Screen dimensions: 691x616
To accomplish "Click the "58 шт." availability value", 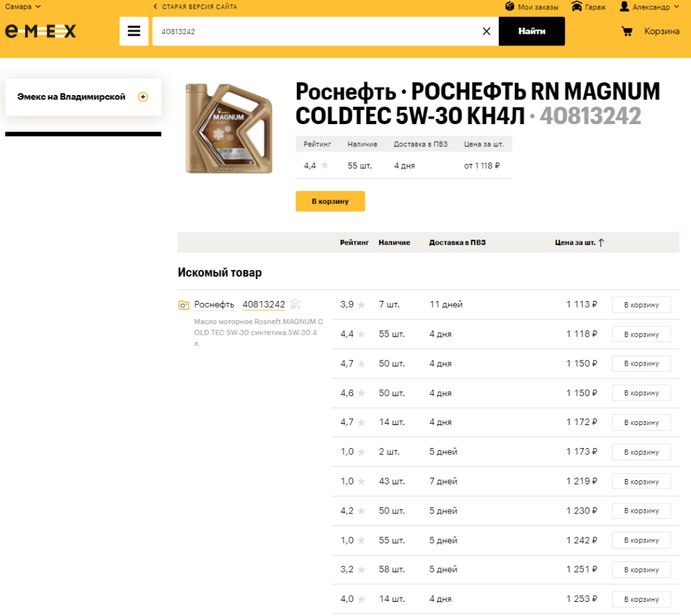I will pos(392,569).
